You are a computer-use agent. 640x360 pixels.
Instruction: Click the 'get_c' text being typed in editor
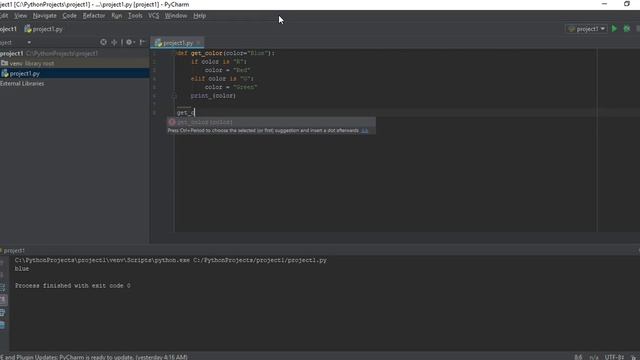pyautogui.click(x=186, y=113)
